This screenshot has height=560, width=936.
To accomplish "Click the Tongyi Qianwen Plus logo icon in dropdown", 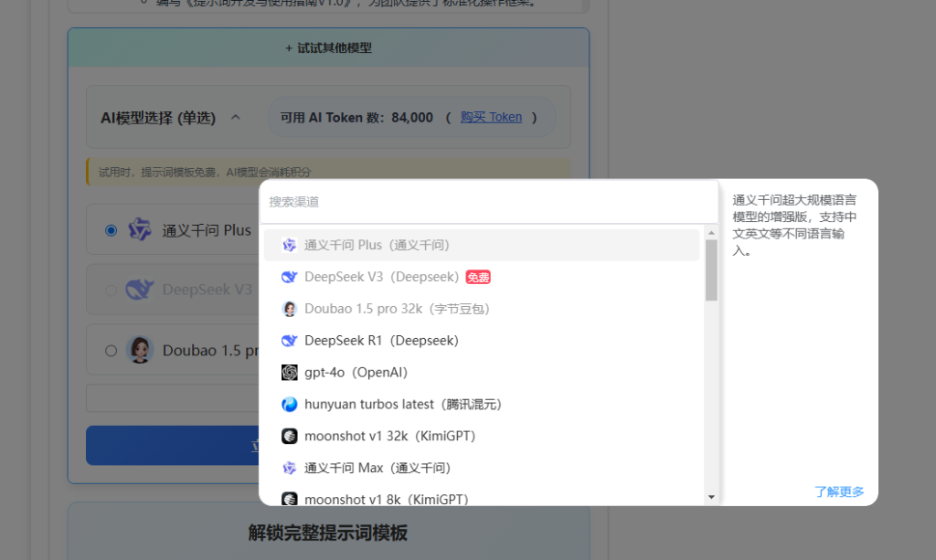I will [289, 245].
